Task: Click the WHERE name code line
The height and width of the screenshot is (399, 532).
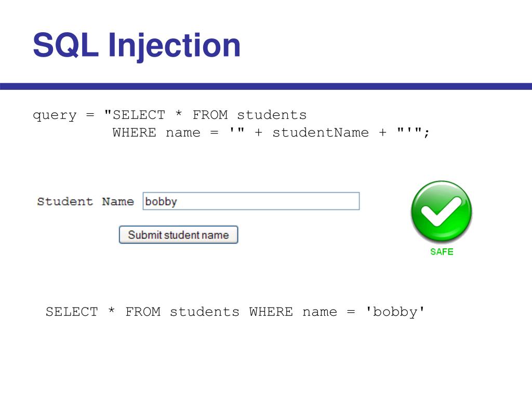Action: (271, 132)
